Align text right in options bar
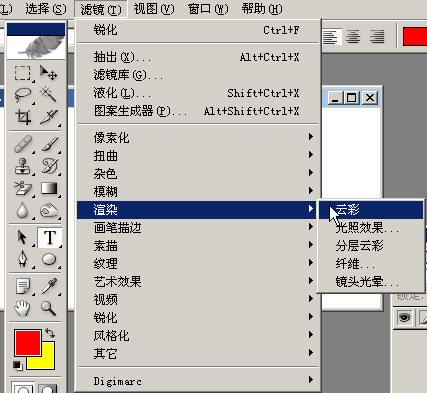Image resolution: width=427 pixels, height=393 pixels. (377, 36)
